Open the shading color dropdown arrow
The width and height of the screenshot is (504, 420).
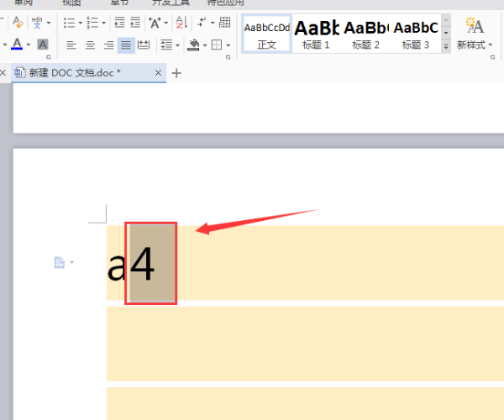coord(205,45)
